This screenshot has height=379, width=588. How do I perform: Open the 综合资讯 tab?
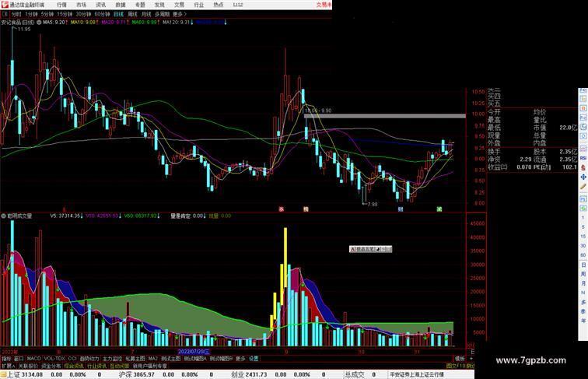74,366
